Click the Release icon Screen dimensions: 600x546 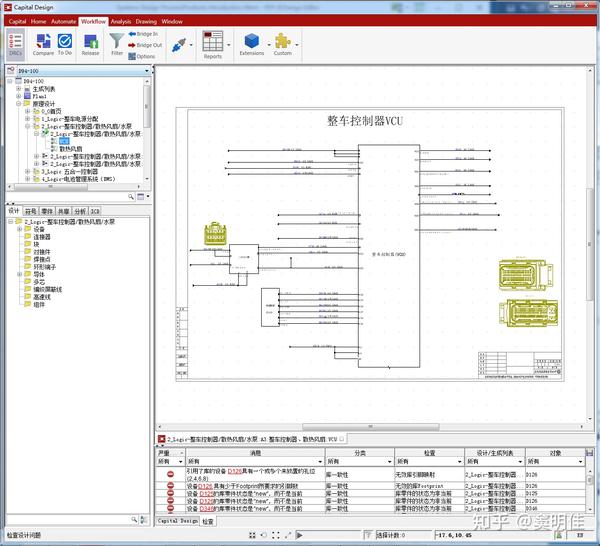tap(90, 44)
